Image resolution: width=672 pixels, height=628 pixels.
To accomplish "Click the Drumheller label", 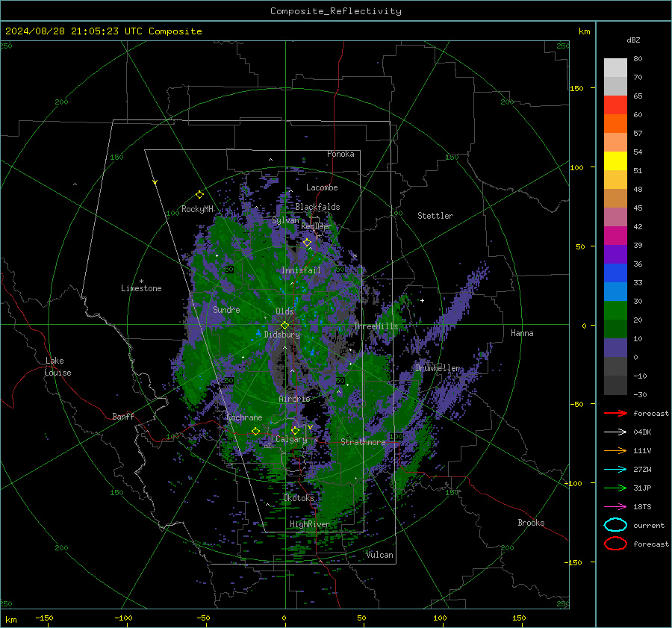I will coord(438,368).
